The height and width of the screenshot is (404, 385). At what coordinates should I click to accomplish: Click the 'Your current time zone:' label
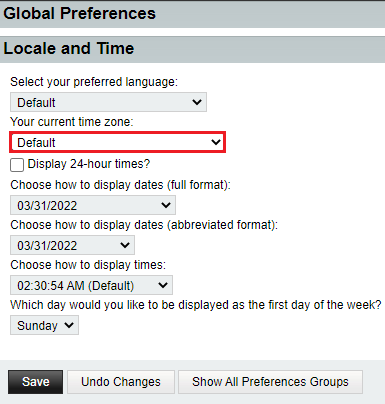pyautogui.click(x=72, y=122)
